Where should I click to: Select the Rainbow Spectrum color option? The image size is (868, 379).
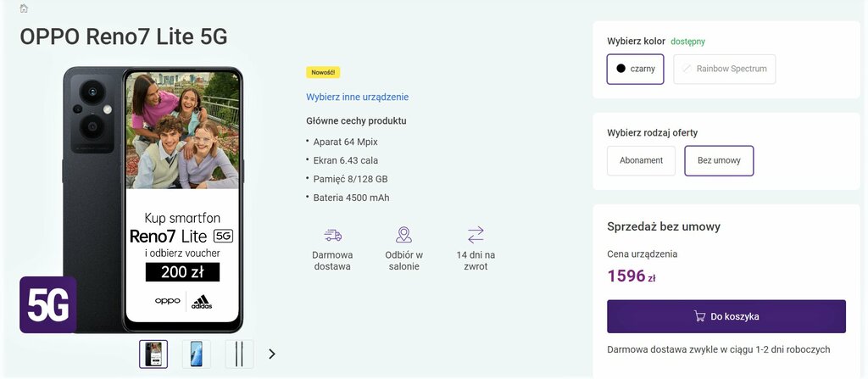(x=725, y=69)
